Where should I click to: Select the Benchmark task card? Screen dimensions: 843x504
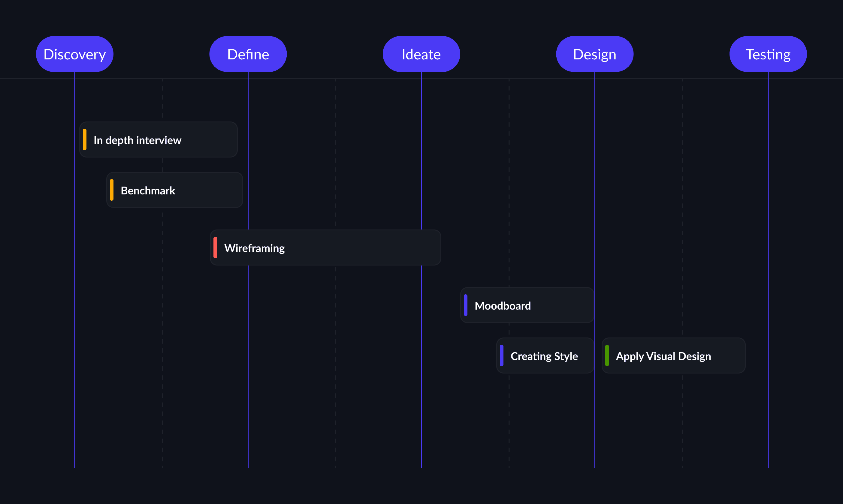coord(175,190)
